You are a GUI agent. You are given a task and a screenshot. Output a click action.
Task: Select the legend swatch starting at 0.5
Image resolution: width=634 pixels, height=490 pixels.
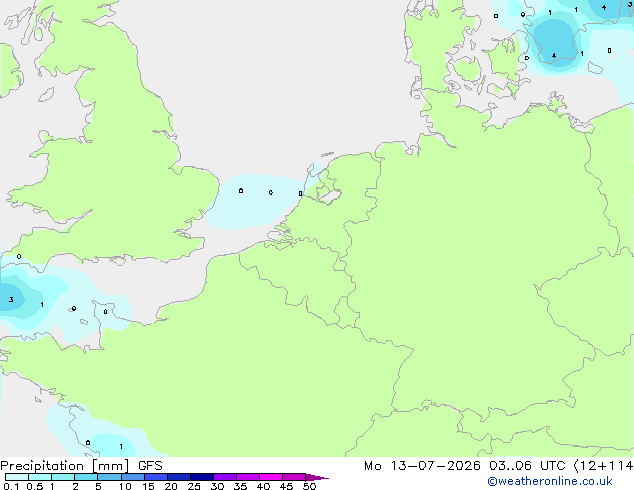tap(40, 477)
